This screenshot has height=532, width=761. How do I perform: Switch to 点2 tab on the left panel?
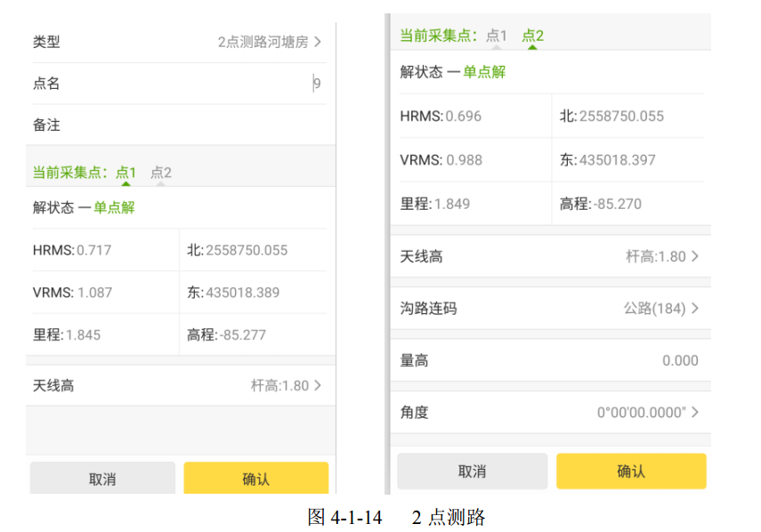[x=161, y=173]
